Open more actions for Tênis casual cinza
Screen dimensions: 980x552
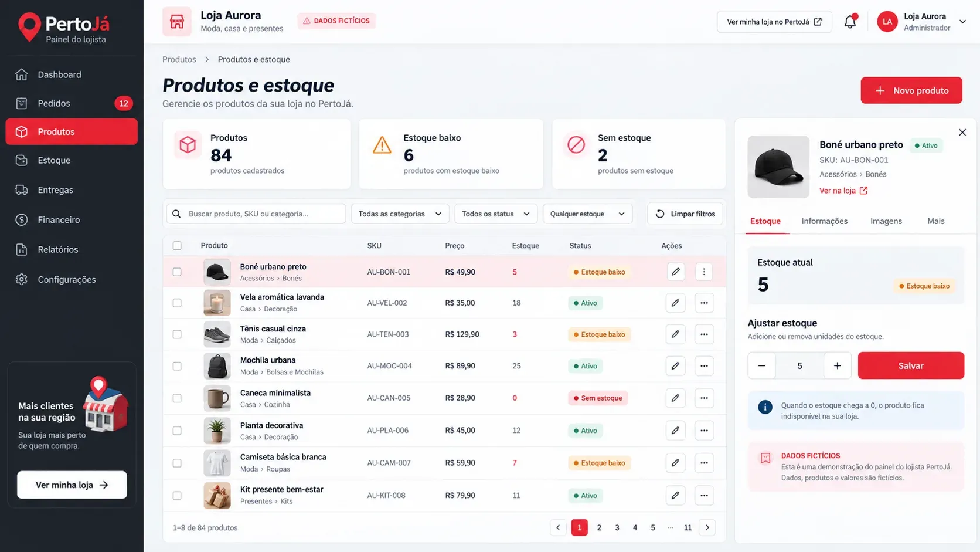(704, 334)
